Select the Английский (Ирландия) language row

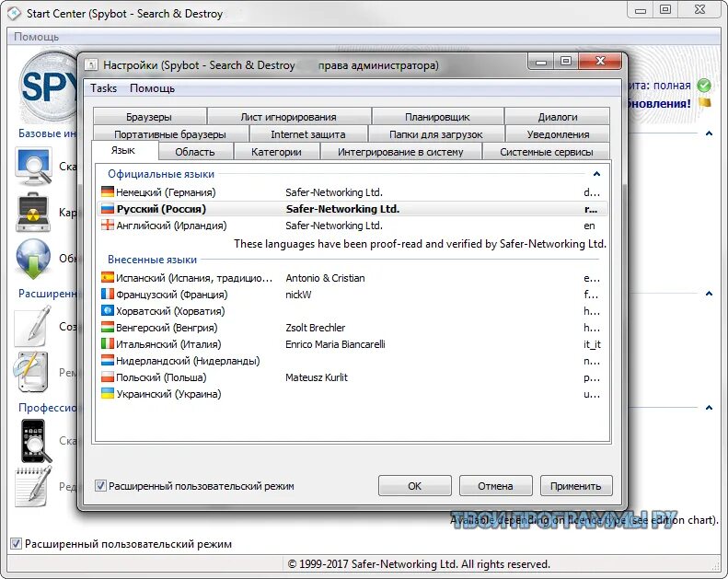(352, 226)
